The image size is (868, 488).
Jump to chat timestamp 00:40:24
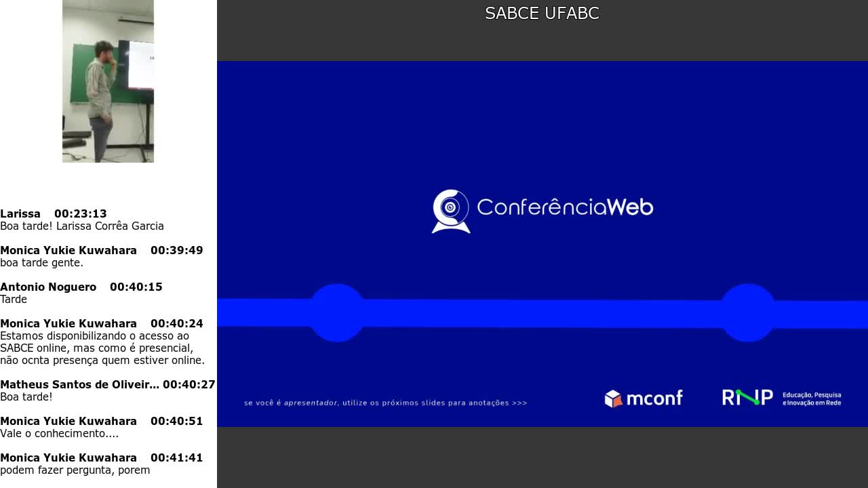(177, 324)
